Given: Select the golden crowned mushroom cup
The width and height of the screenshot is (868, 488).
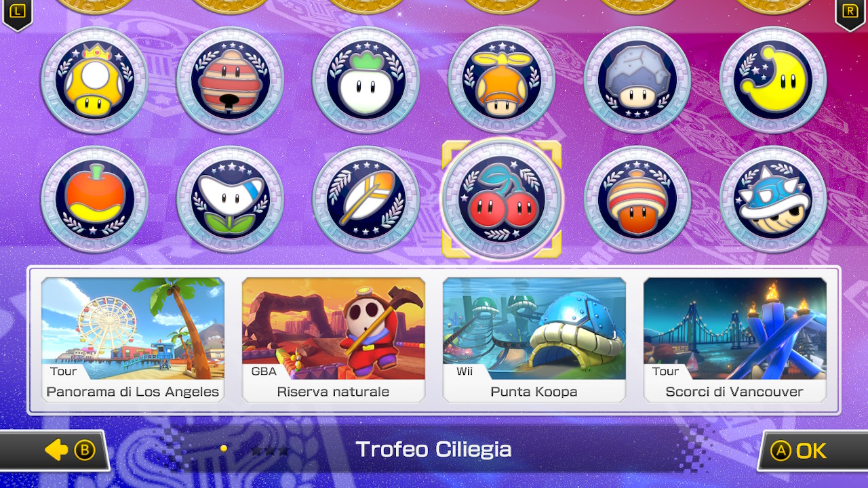Looking at the screenshot, I should (x=95, y=81).
